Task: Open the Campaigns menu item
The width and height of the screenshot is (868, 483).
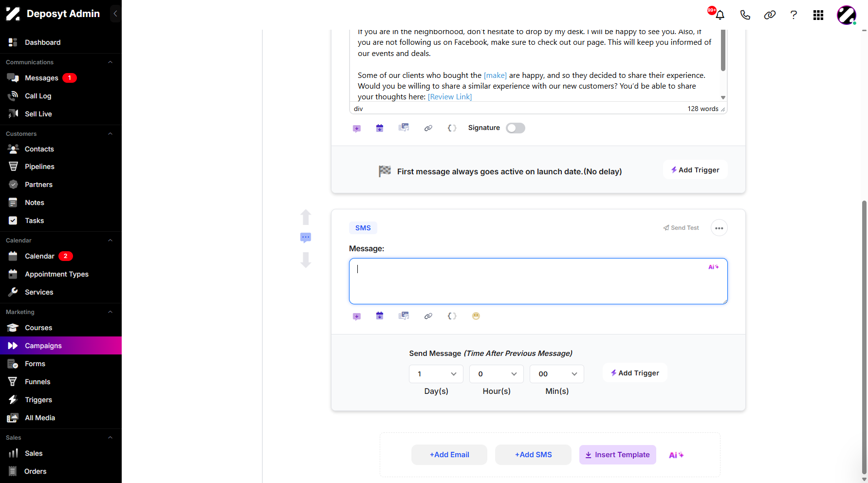Action: pos(61,346)
